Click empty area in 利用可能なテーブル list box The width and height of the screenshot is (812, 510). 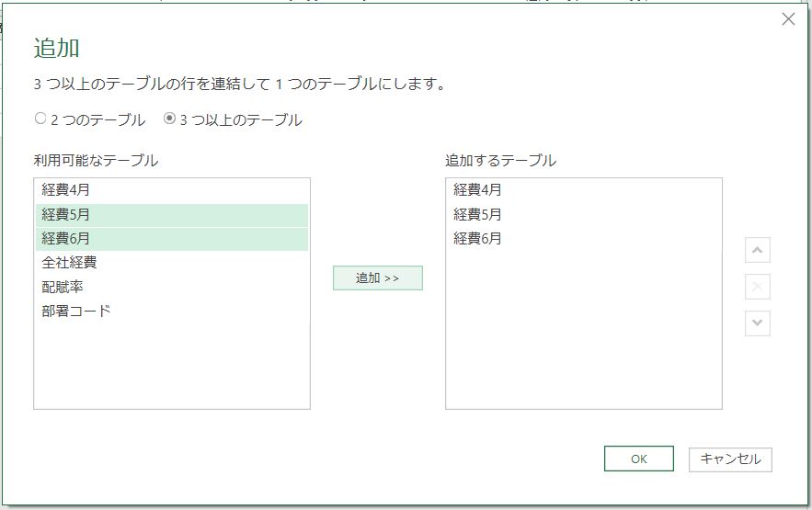pyautogui.click(x=171, y=368)
